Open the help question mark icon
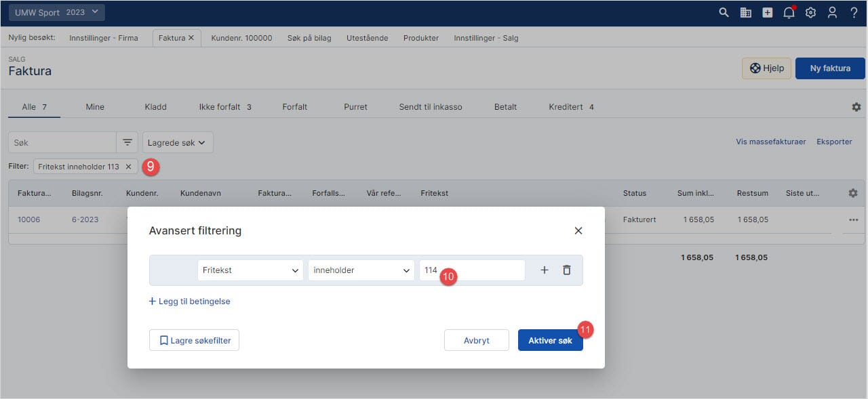 coord(854,12)
